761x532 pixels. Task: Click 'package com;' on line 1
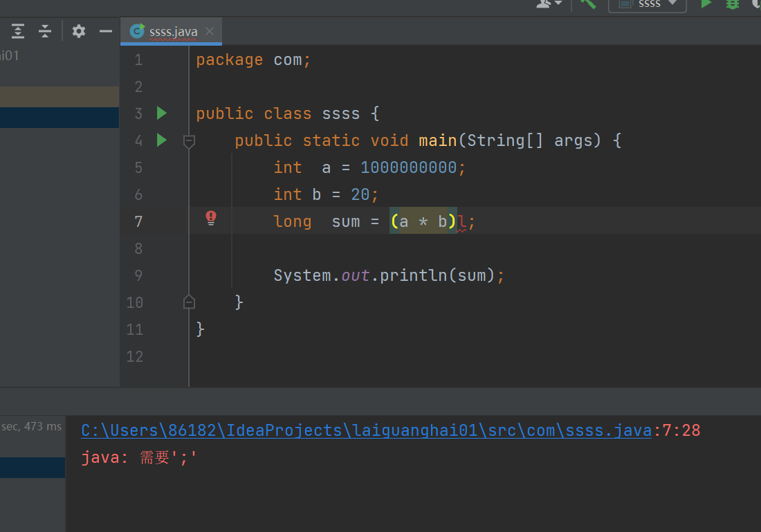coord(253,60)
